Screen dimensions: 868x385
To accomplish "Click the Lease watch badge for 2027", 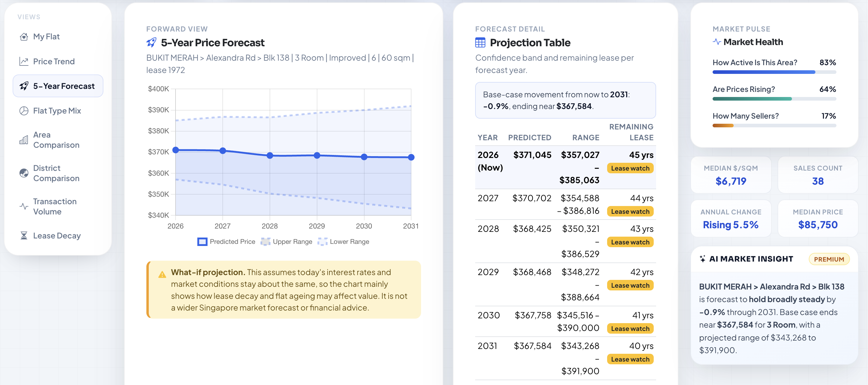I will 630,211.
